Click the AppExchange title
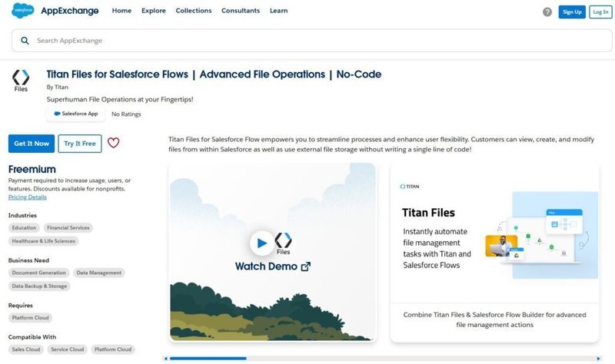Image resolution: width=615 pixels, height=364 pixels. [x=70, y=11]
